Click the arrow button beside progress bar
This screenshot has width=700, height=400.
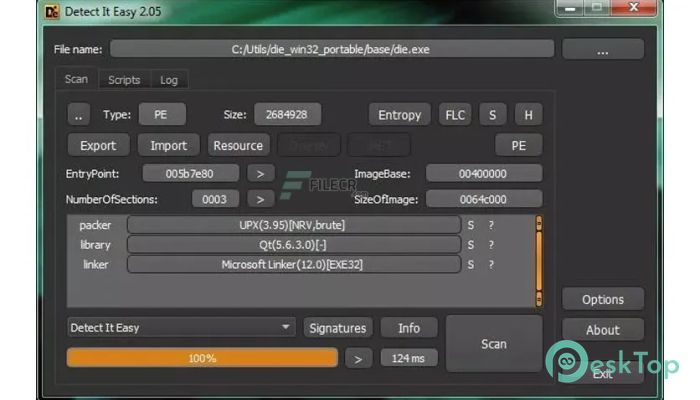point(358,358)
